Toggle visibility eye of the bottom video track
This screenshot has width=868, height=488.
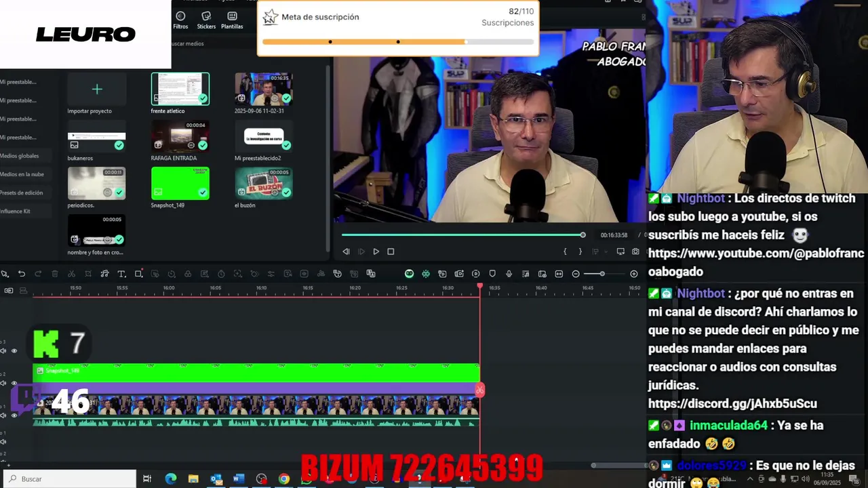click(14, 415)
